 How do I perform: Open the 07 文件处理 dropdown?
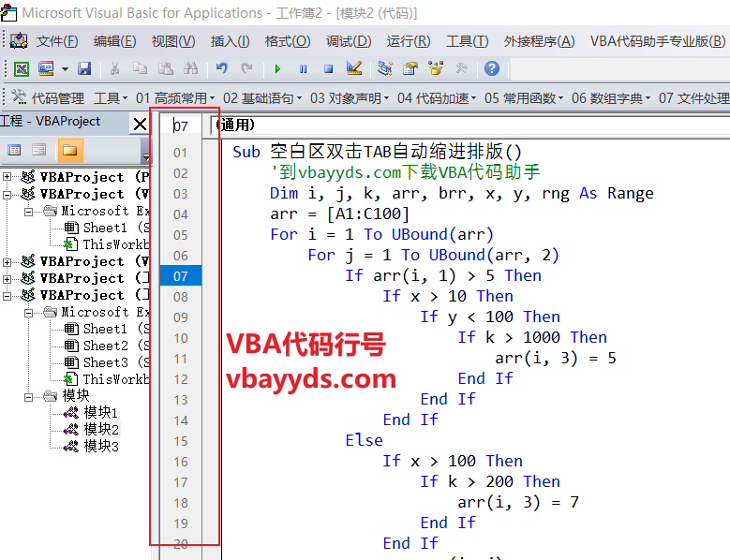click(x=693, y=98)
